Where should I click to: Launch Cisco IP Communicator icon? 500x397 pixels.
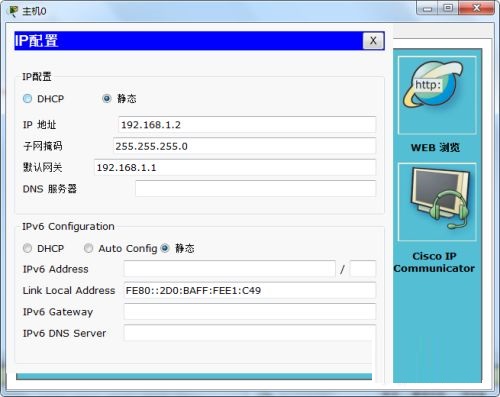pyautogui.click(x=437, y=202)
